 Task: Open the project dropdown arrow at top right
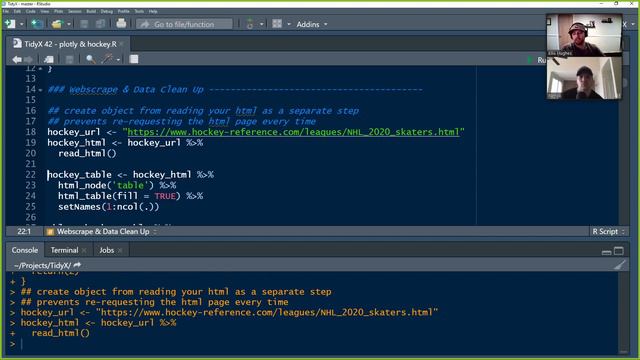coord(633,24)
